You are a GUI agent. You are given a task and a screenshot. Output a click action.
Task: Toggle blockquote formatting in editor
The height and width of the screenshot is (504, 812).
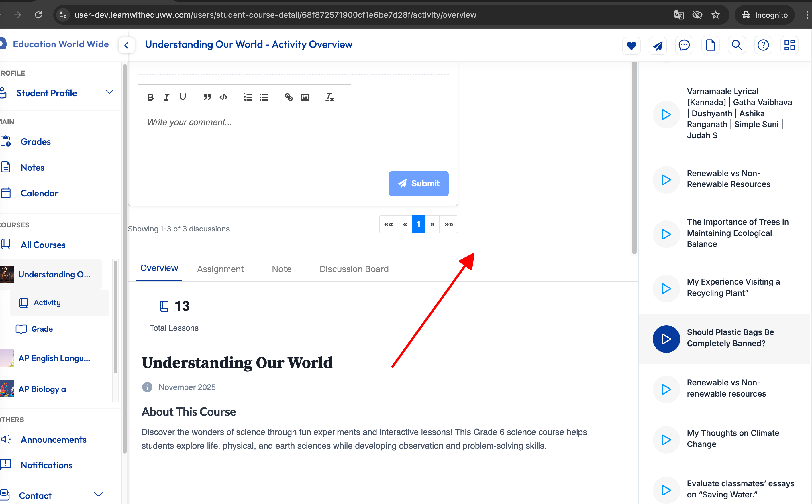coord(207,97)
